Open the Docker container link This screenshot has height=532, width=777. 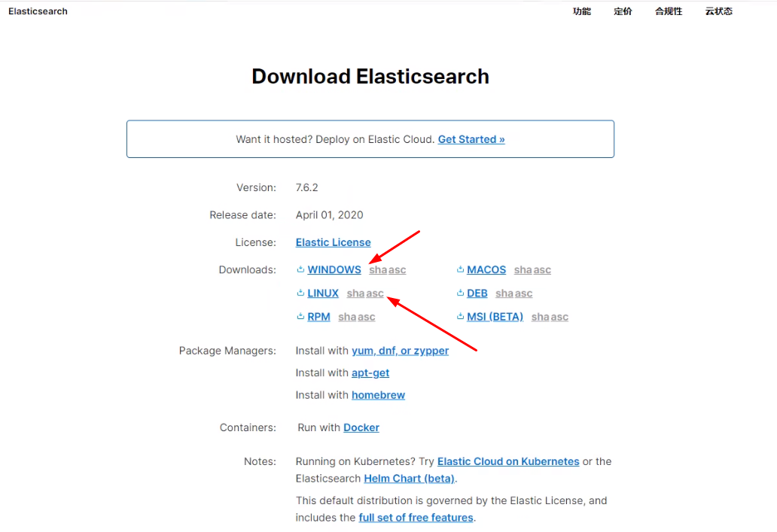pos(361,427)
